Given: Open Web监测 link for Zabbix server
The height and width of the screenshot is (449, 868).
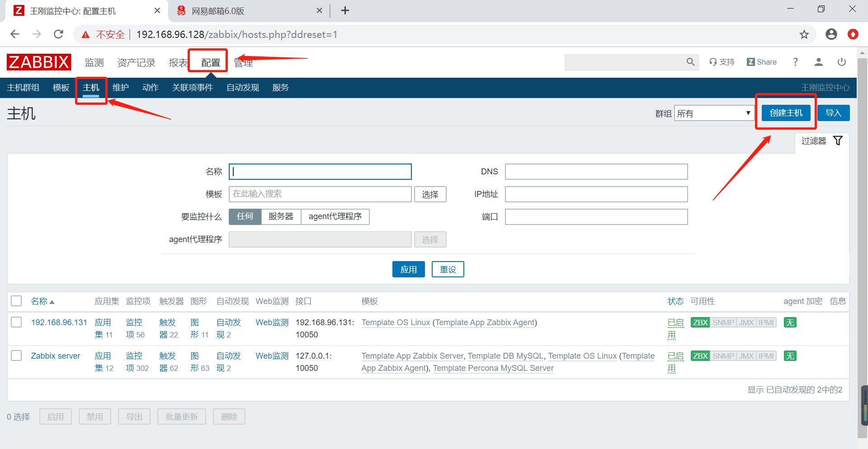Looking at the screenshot, I should (x=272, y=356).
